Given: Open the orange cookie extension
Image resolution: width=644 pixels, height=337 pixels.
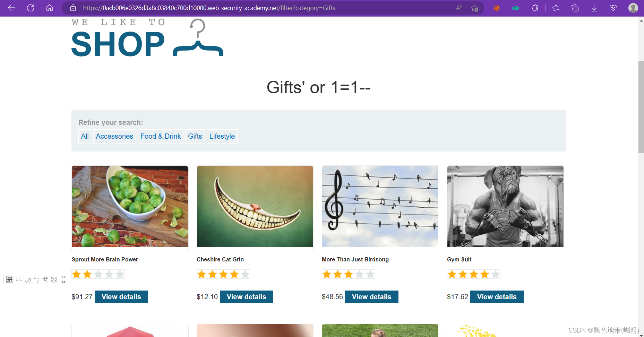Looking at the screenshot, I should pyautogui.click(x=497, y=8).
